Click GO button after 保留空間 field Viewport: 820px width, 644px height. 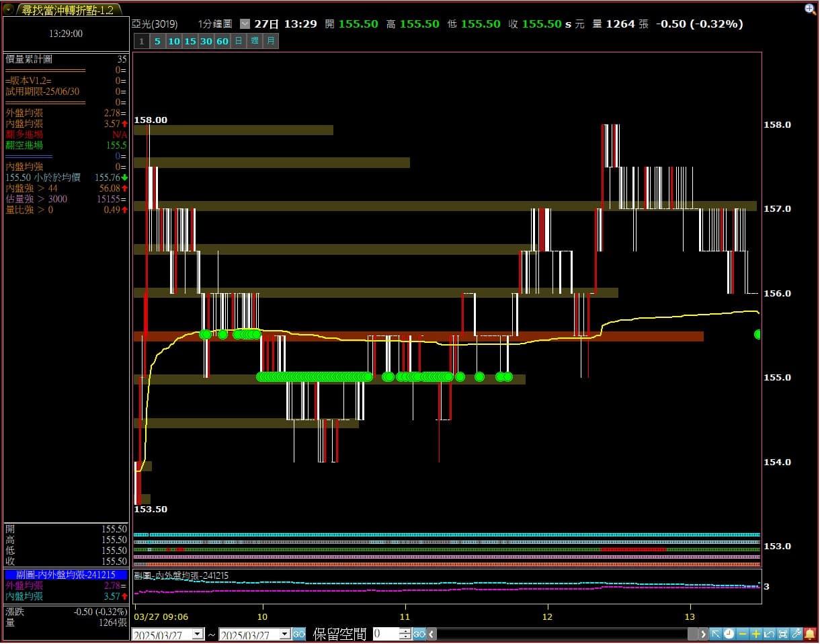click(419, 634)
